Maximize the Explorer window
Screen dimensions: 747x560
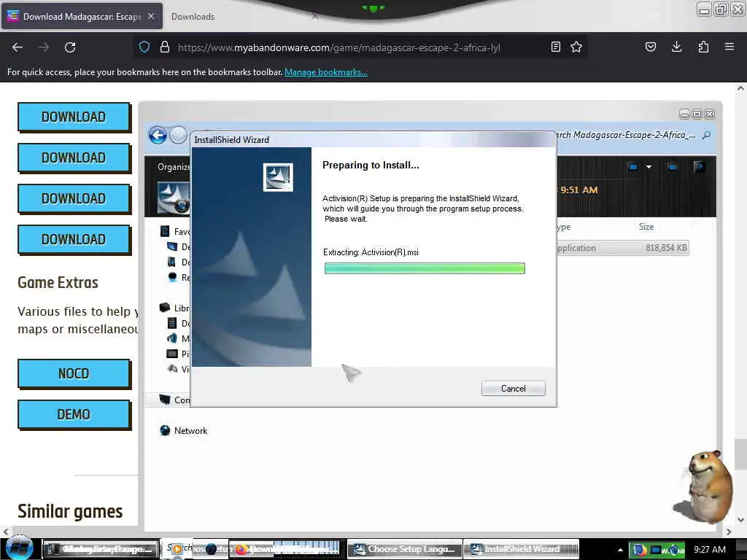pos(697,114)
